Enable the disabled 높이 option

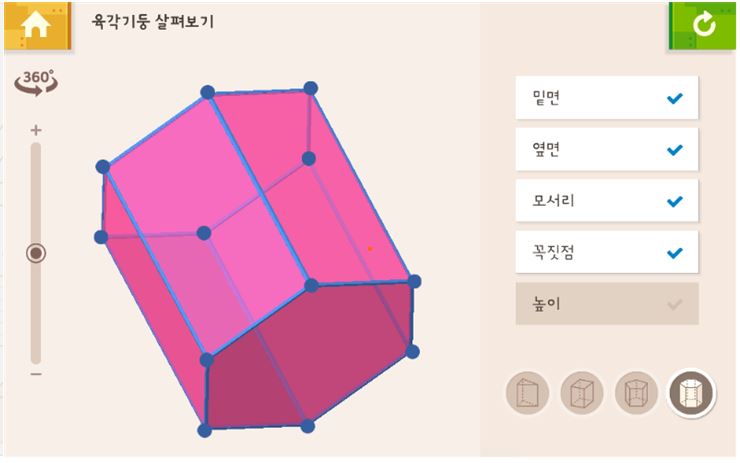coord(607,303)
